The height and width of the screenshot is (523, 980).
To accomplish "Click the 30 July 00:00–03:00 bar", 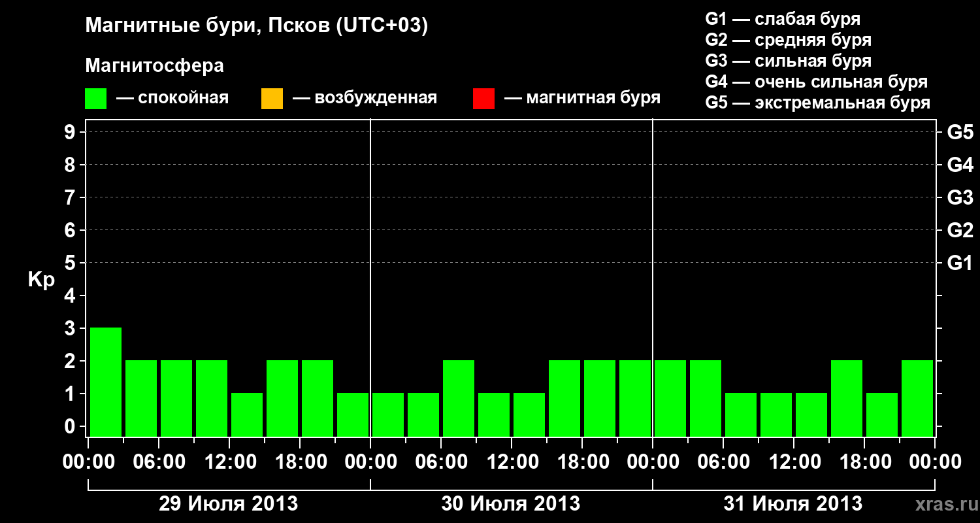I will click(x=388, y=414).
